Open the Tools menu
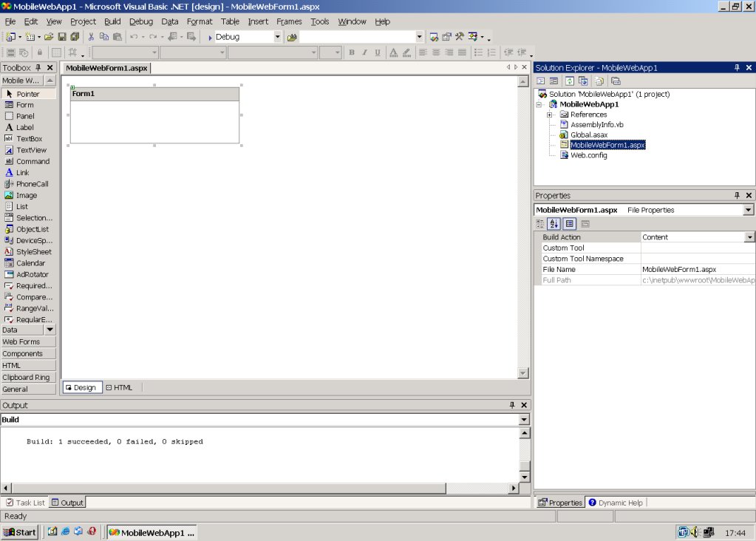 point(320,21)
